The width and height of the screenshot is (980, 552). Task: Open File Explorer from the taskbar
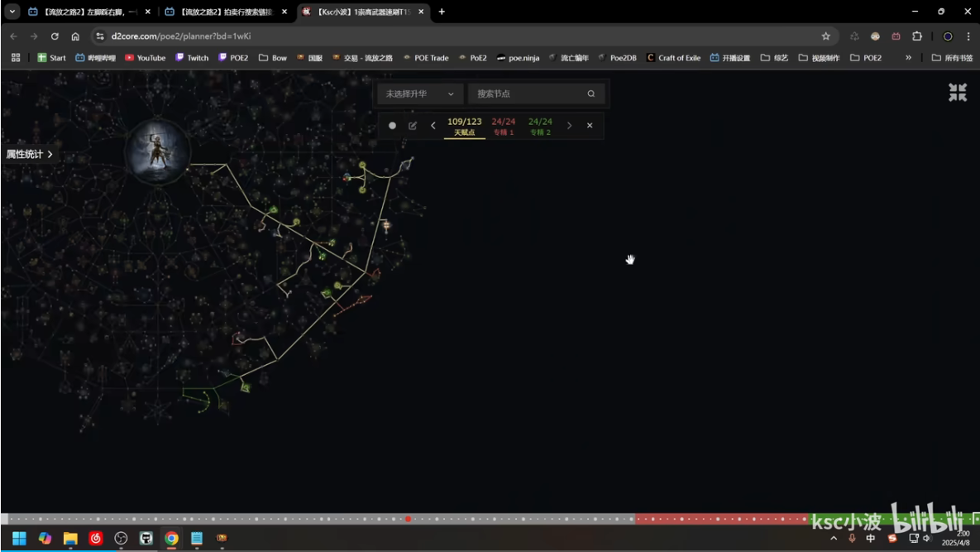coord(70,538)
